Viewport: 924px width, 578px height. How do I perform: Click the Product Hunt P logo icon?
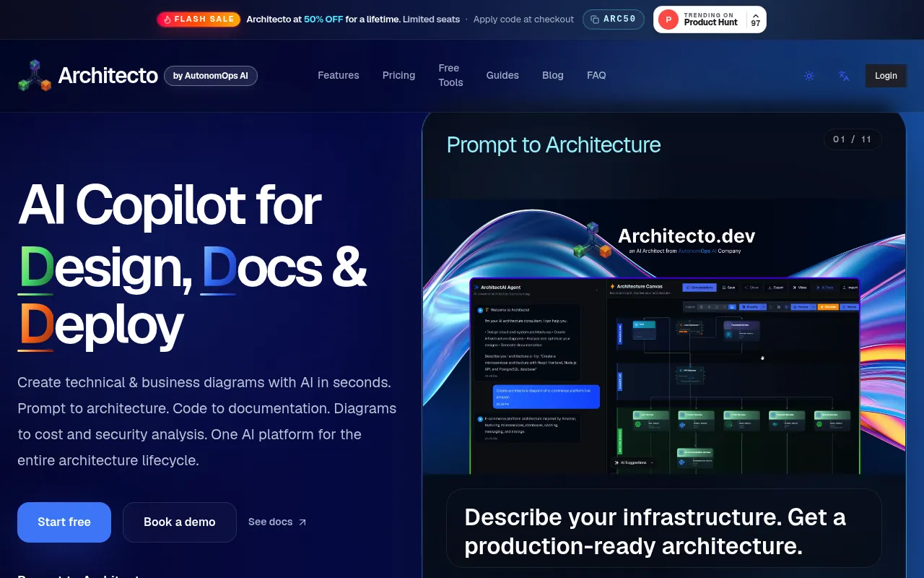(x=668, y=20)
